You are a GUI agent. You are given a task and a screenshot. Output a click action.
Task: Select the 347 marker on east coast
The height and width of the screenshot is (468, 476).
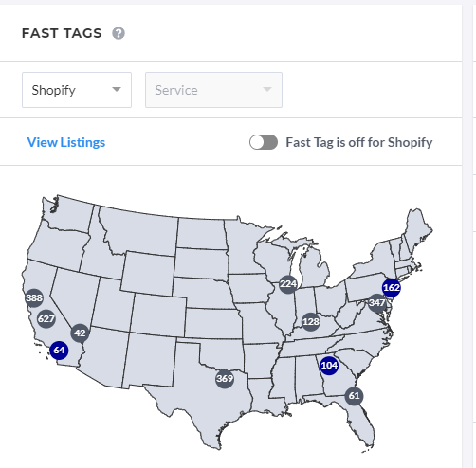click(377, 303)
